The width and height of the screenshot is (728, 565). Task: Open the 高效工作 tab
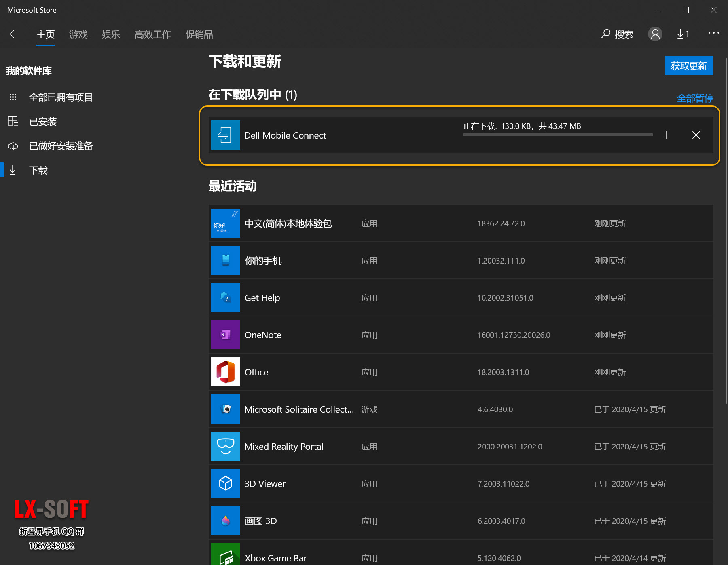tap(153, 35)
